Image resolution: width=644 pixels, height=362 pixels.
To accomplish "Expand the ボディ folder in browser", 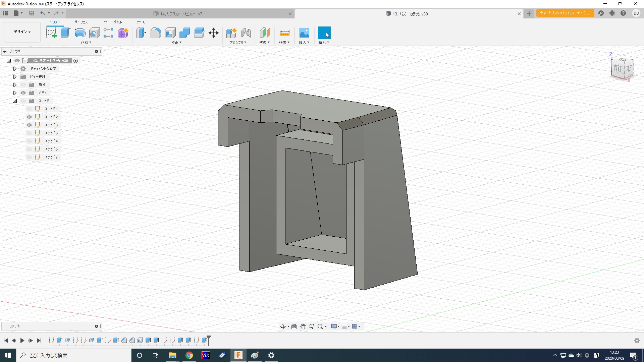I will [15, 93].
